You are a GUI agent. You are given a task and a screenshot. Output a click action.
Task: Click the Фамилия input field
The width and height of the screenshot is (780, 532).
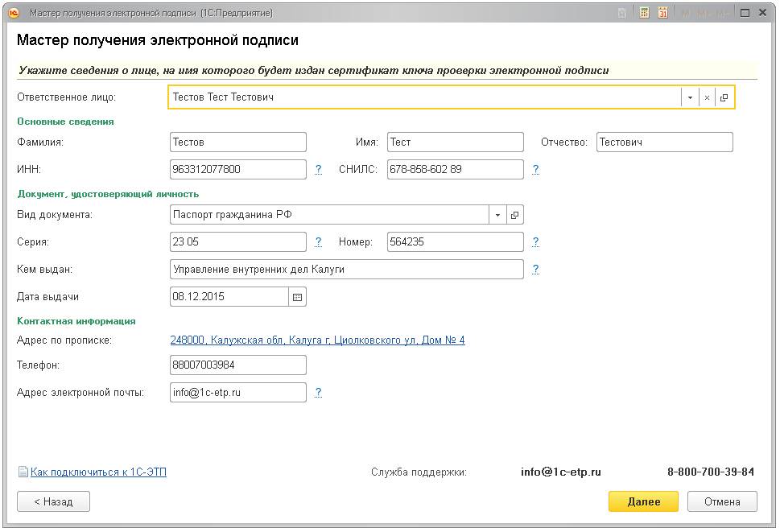point(237,142)
